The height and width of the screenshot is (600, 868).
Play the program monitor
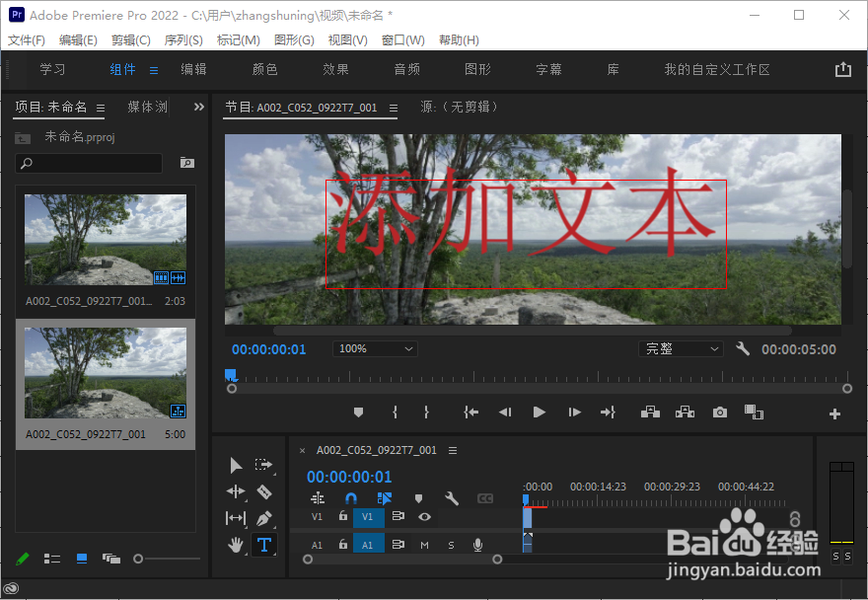click(x=540, y=412)
